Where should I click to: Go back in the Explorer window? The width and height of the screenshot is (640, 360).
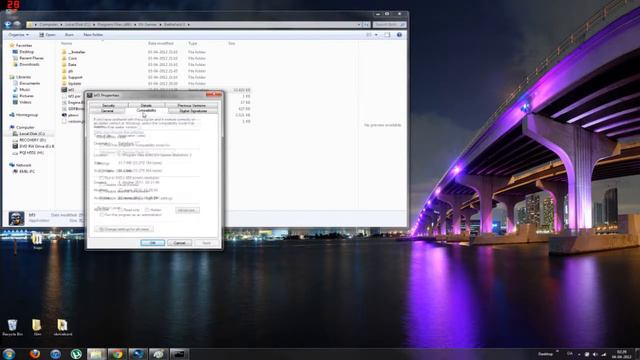point(7,24)
